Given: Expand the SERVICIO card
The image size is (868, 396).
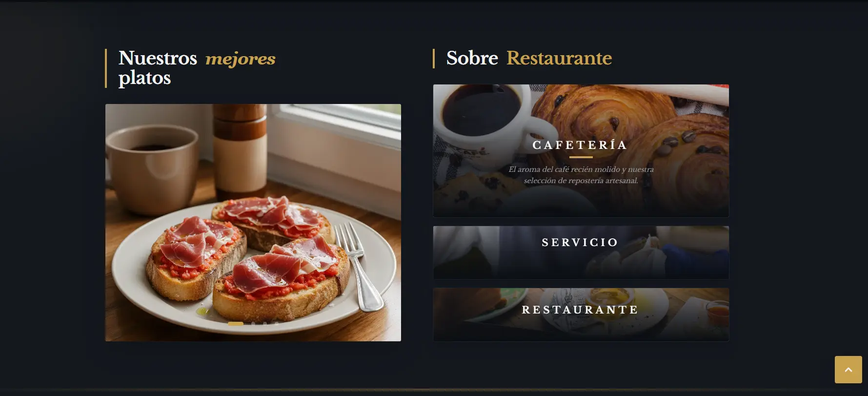Looking at the screenshot, I should tap(581, 252).
